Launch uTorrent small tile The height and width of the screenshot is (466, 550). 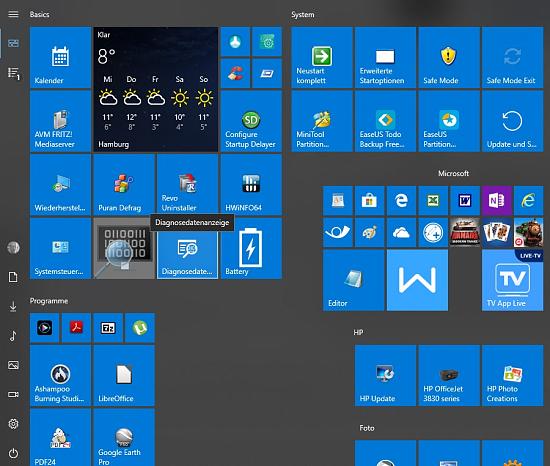coord(140,328)
